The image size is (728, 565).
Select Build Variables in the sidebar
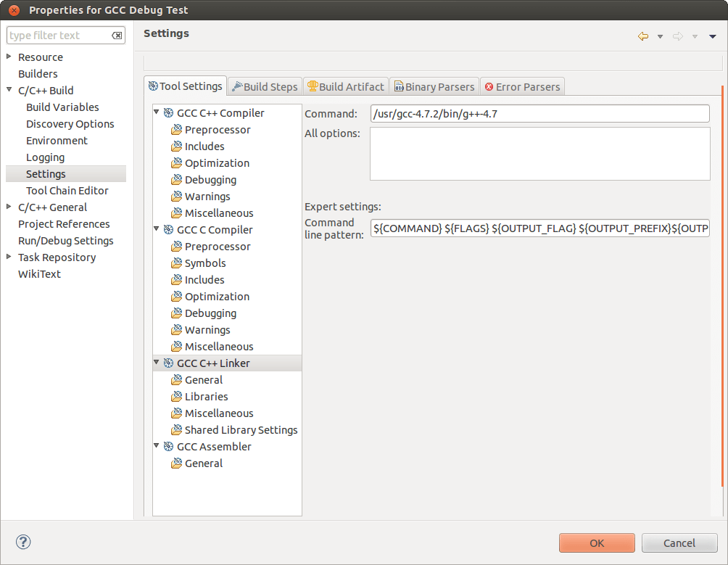62,107
